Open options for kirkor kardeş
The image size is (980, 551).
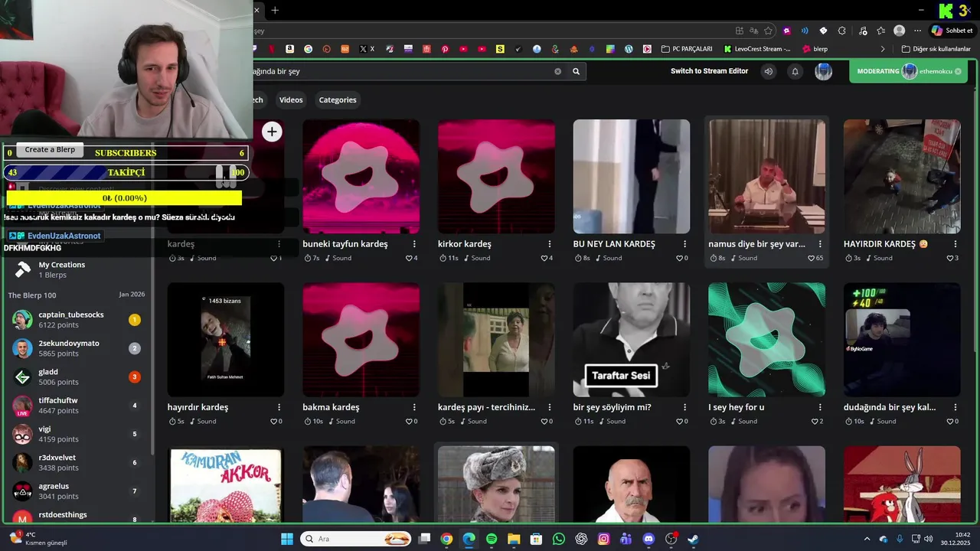pos(550,244)
